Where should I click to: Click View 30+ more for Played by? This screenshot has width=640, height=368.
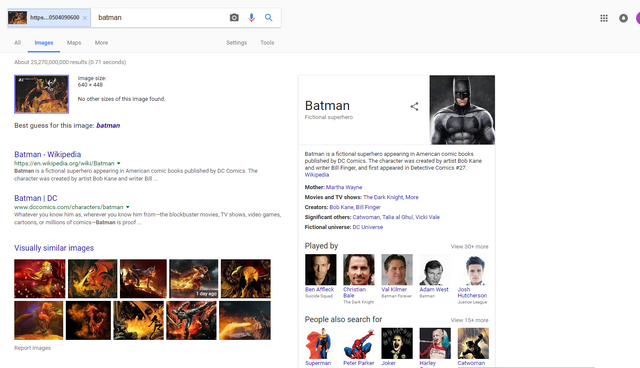469,246
